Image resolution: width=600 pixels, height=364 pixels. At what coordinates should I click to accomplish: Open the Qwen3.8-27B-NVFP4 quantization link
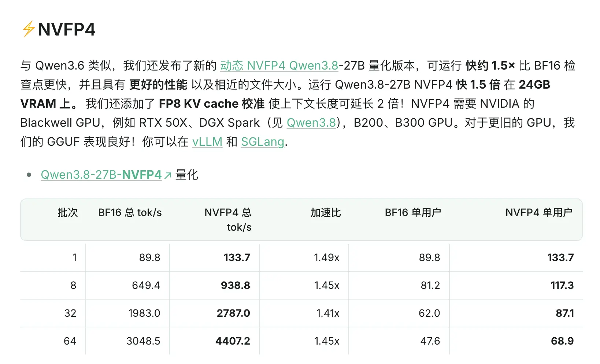click(101, 175)
